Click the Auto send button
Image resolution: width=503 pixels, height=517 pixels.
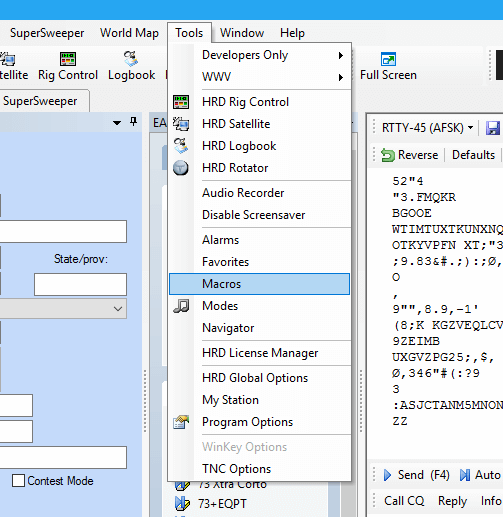tap(480, 475)
